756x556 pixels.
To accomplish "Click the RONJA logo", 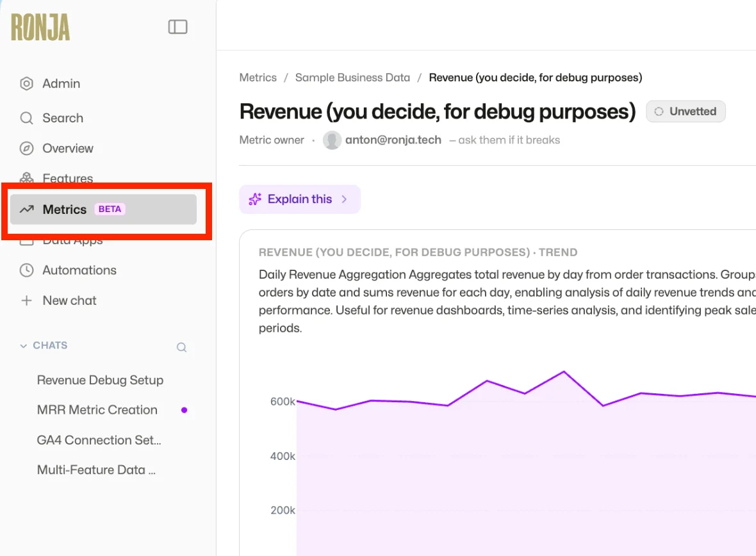I will pos(40,27).
